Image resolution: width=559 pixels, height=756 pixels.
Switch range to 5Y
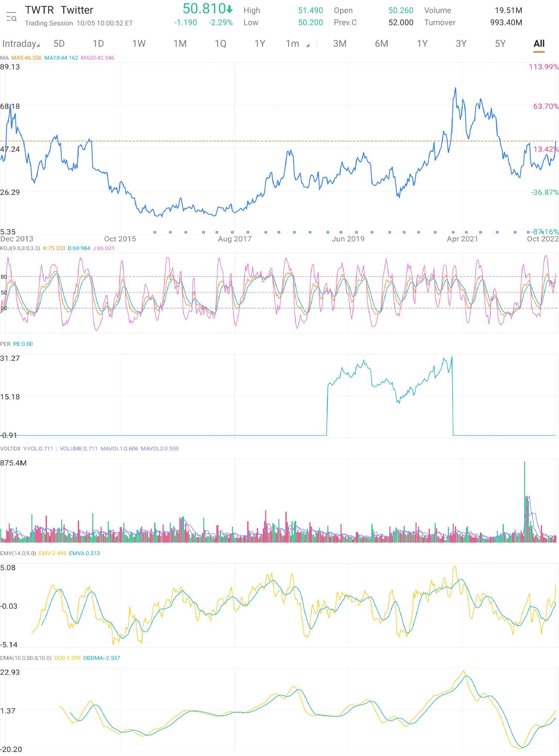[x=500, y=44]
